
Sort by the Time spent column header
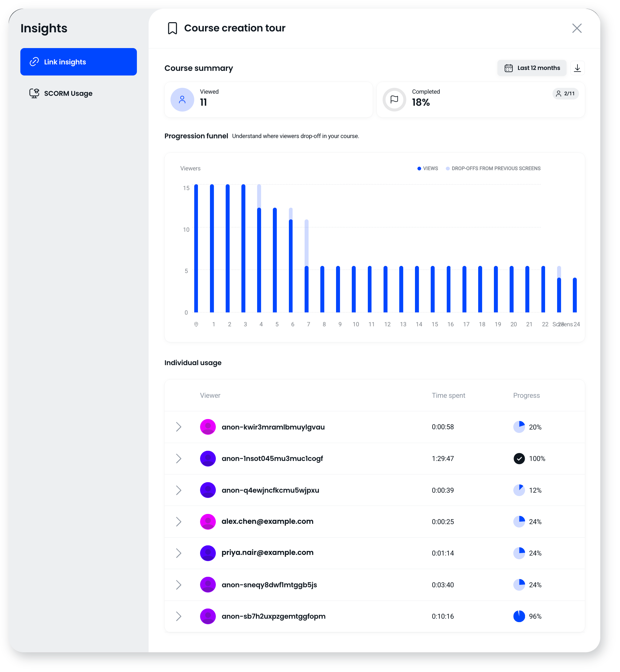(448, 395)
